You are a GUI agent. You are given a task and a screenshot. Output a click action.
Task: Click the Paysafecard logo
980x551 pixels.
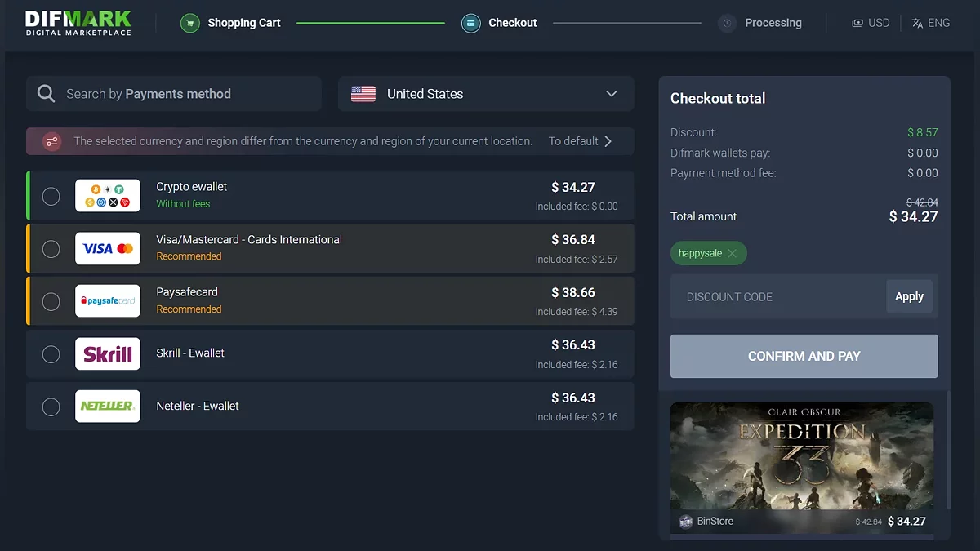tap(108, 301)
